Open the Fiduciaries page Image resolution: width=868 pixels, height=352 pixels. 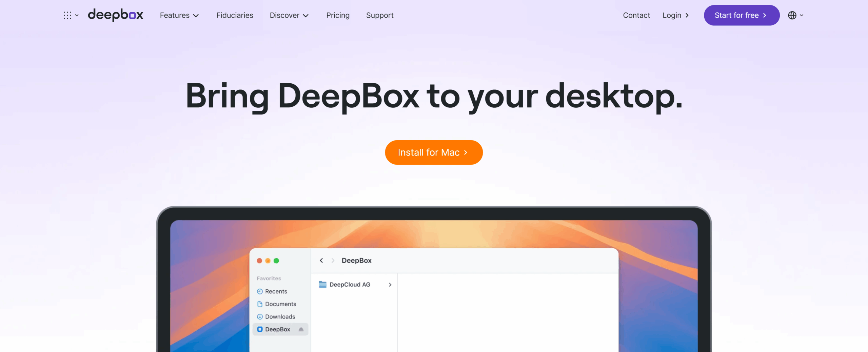coord(235,15)
